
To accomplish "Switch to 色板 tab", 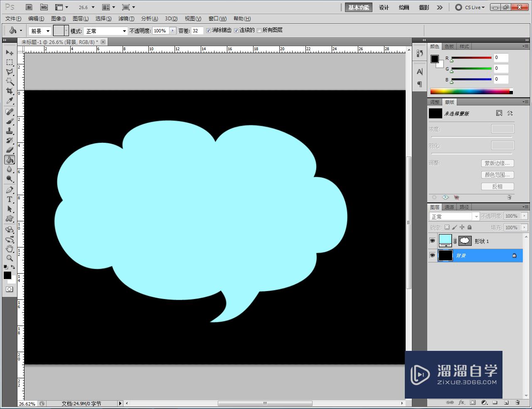I will click(449, 46).
